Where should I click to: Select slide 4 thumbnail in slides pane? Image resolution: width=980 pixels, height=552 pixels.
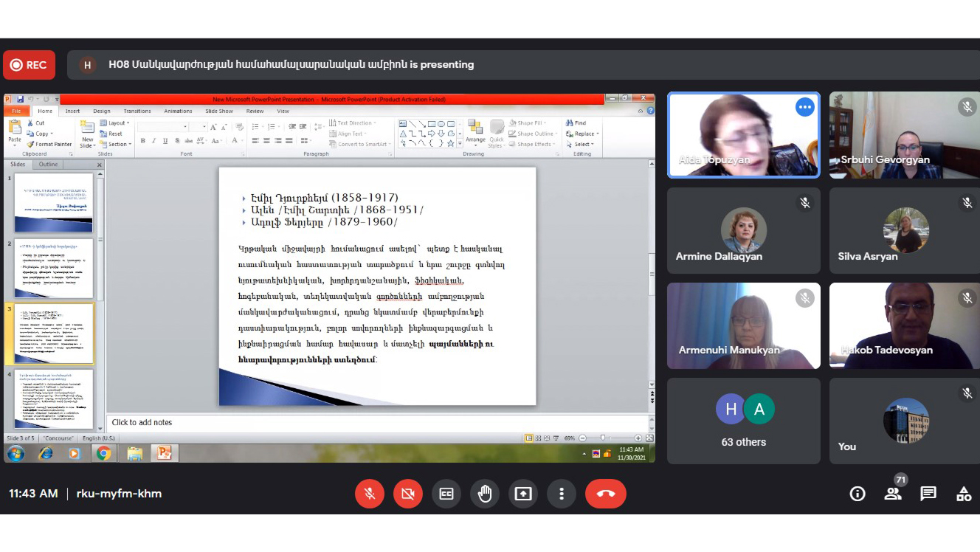click(x=54, y=399)
